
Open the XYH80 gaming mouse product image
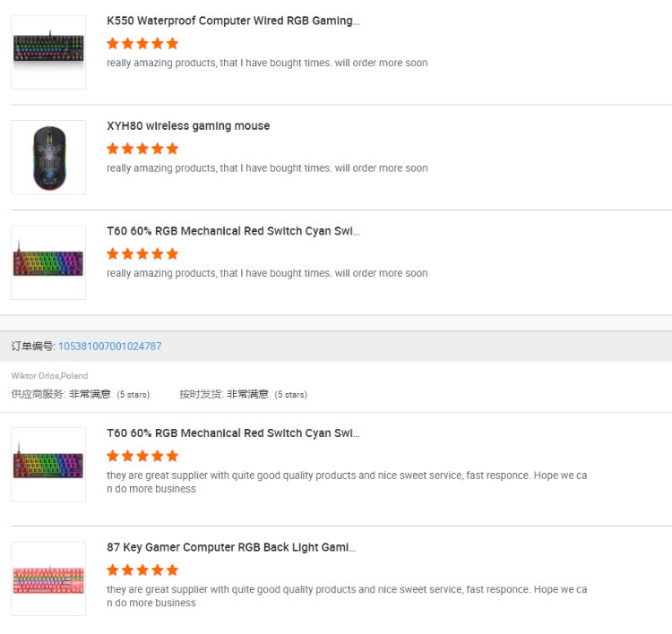pos(48,158)
